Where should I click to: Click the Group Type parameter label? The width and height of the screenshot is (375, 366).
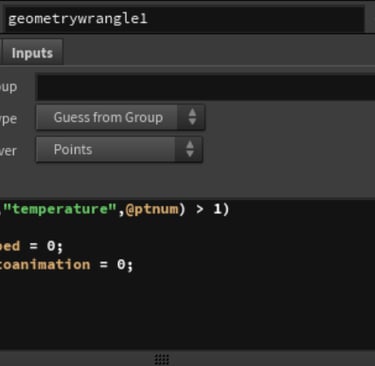[8, 118]
